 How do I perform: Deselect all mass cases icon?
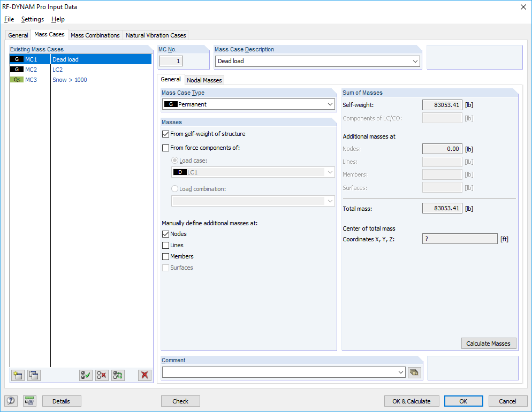point(102,375)
